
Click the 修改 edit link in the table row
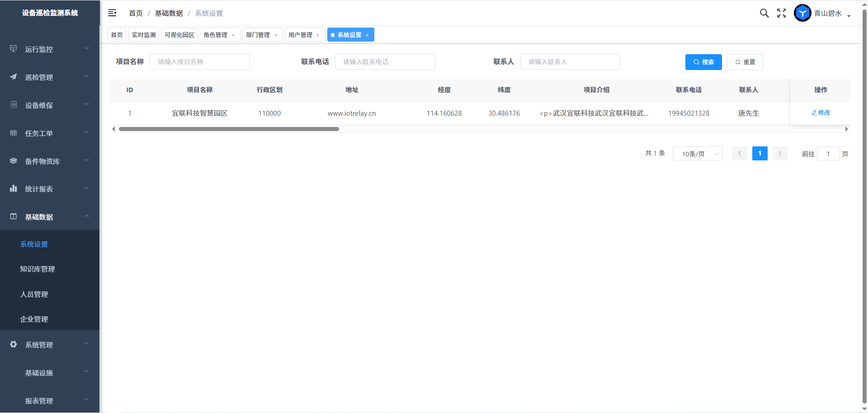click(821, 113)
